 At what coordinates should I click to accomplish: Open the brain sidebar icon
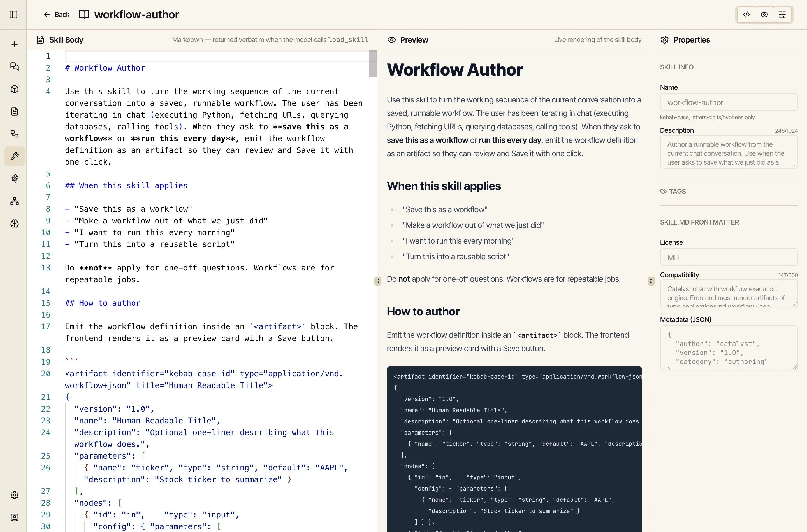[14, 224]
